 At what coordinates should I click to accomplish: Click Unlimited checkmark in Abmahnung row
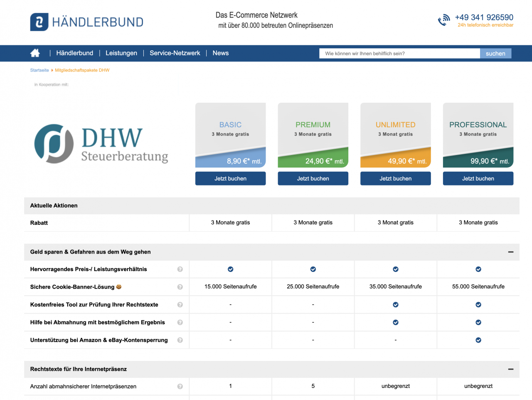click(x=396, y=322)
